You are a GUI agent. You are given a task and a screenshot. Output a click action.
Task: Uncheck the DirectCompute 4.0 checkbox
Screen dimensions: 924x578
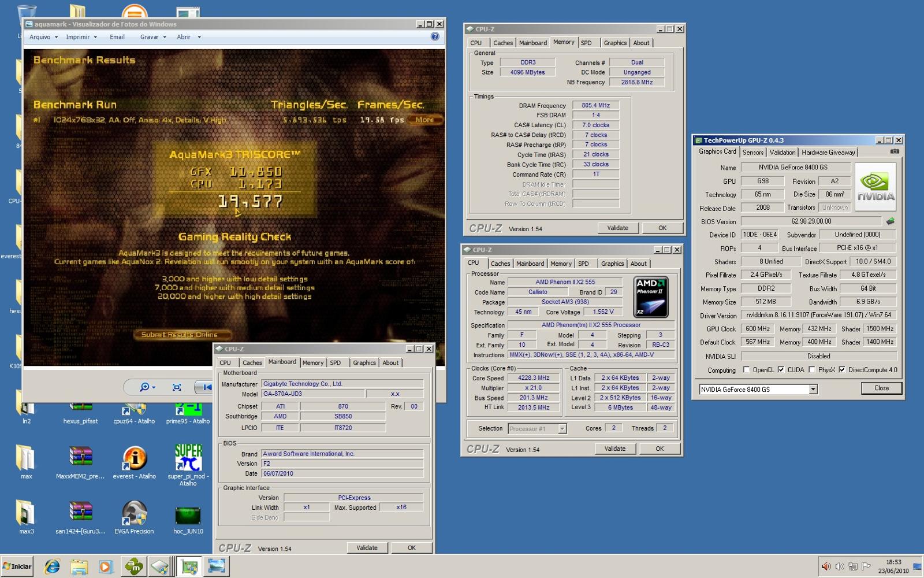pos(842,370)
